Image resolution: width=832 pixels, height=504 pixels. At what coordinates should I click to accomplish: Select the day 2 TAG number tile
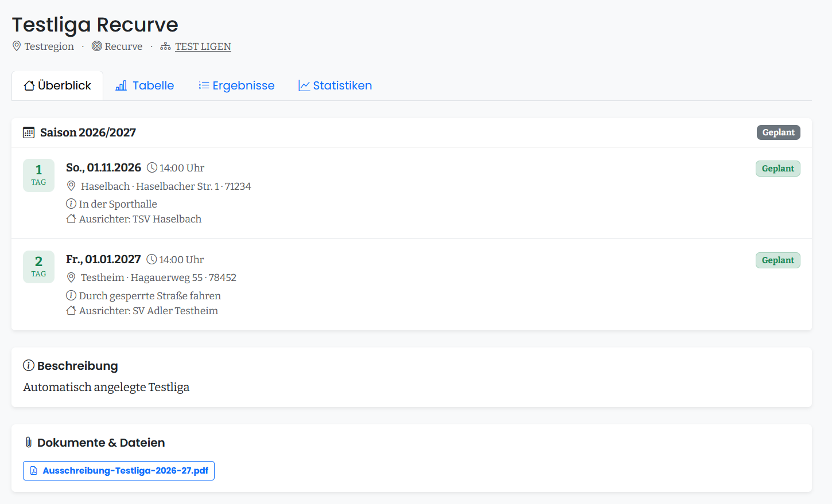[38, 267]
